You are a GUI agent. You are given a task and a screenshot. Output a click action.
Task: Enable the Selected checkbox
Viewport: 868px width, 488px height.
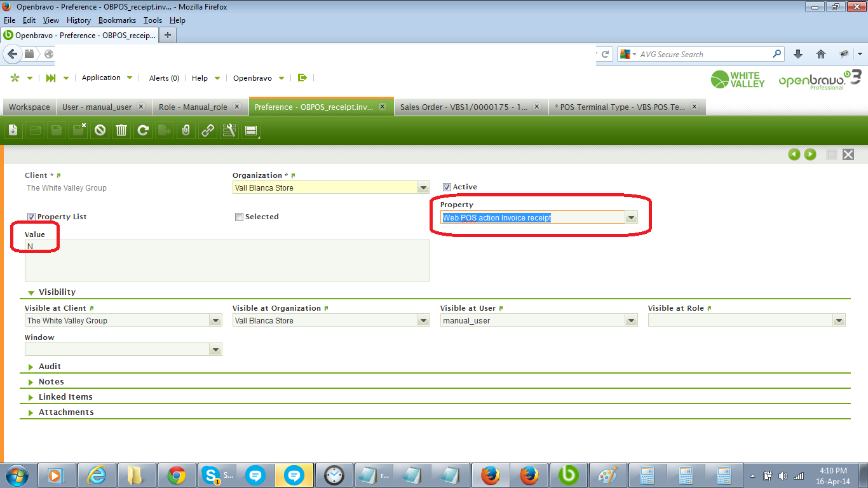pos(240,217)
